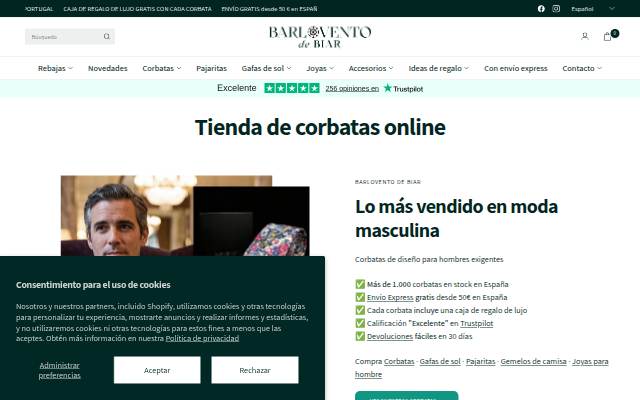The height and width of the screenshot is (400, 640).
Task: Open Administrar preferencias link
Action: 60,370
